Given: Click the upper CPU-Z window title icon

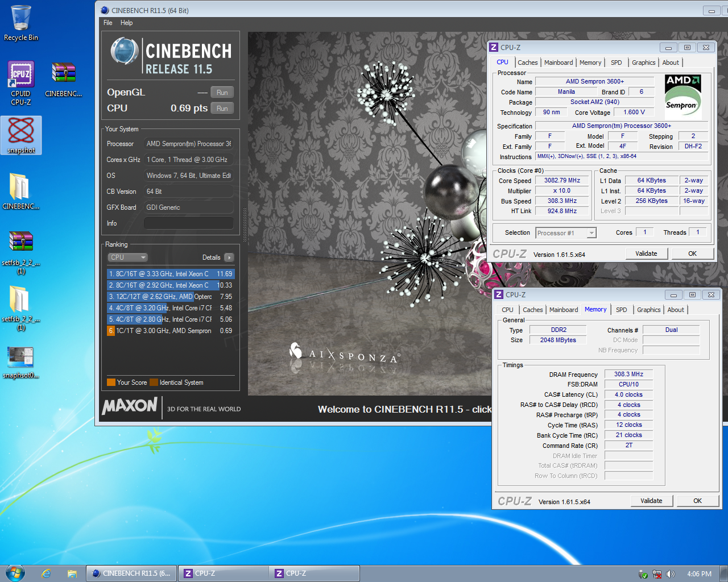Looking at the screenshot, I should 494,47.
